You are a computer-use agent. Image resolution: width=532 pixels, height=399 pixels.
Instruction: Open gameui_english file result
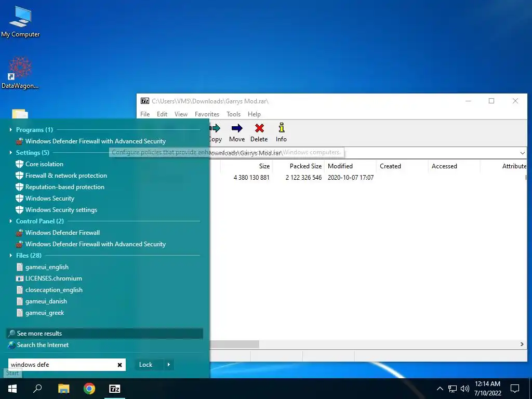tap(43, 267)
